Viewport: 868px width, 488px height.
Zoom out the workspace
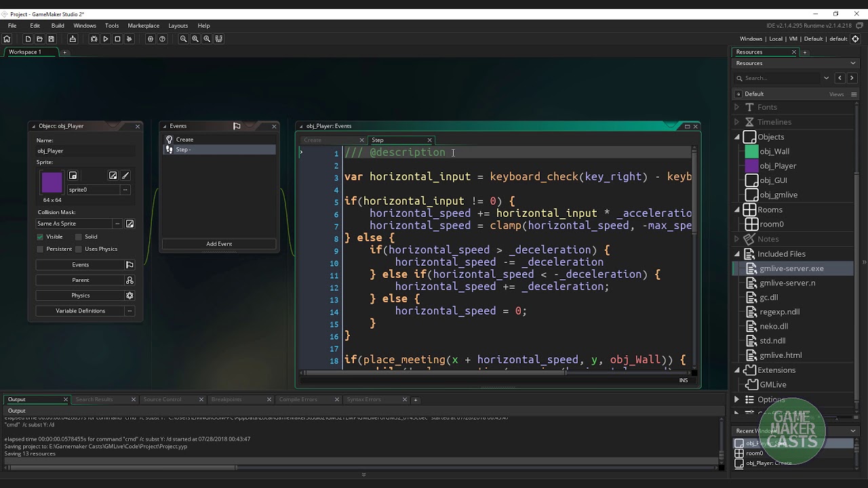click(x=183, y=39)
